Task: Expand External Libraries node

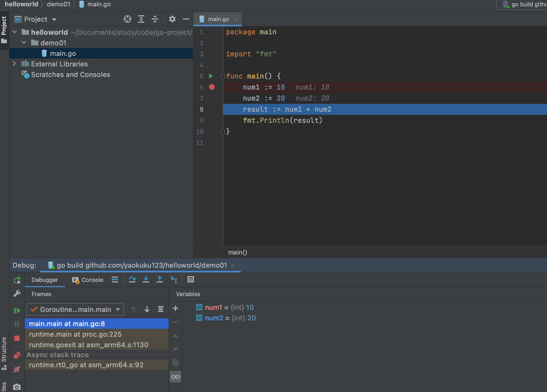Action: (x=14, y=64)
